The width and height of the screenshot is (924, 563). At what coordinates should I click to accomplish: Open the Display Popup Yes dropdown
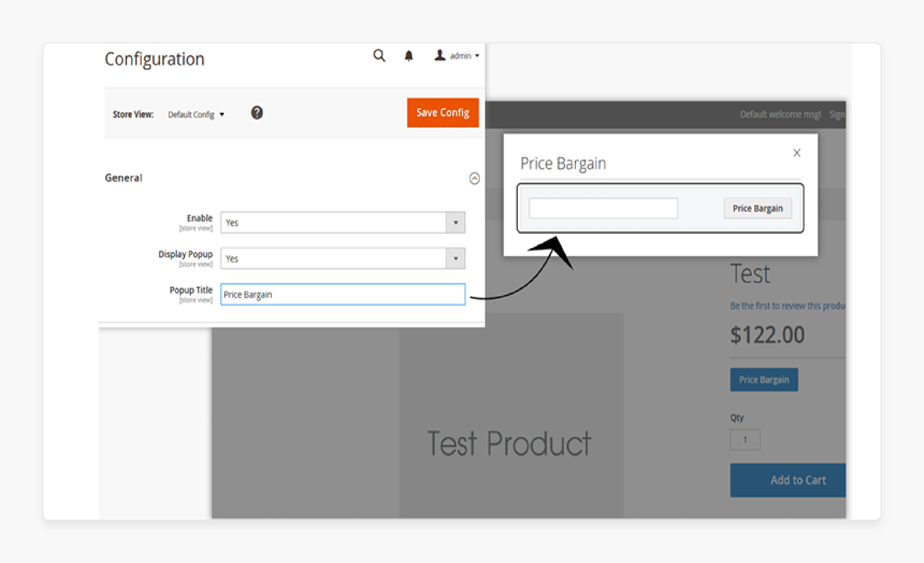click(x=343, y=258)
